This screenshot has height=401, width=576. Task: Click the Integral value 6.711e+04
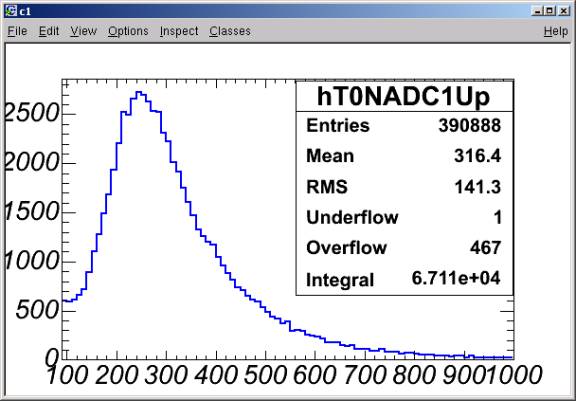456,278
